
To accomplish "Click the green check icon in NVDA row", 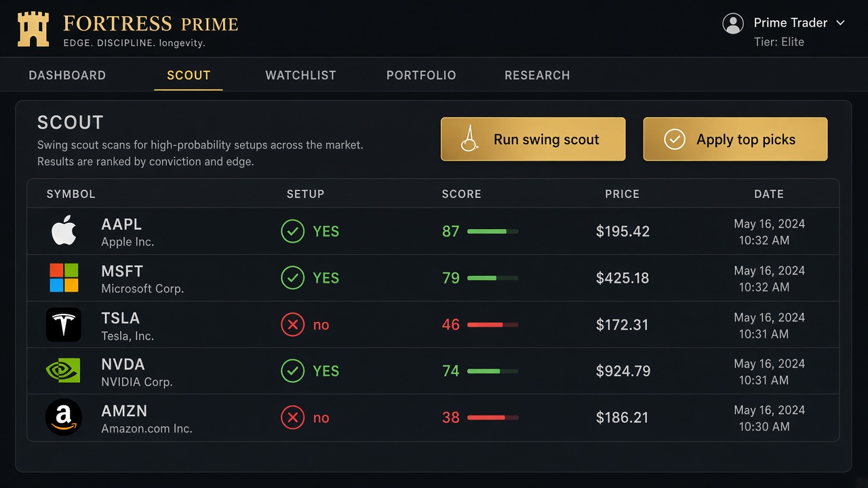I will (292, 371).
